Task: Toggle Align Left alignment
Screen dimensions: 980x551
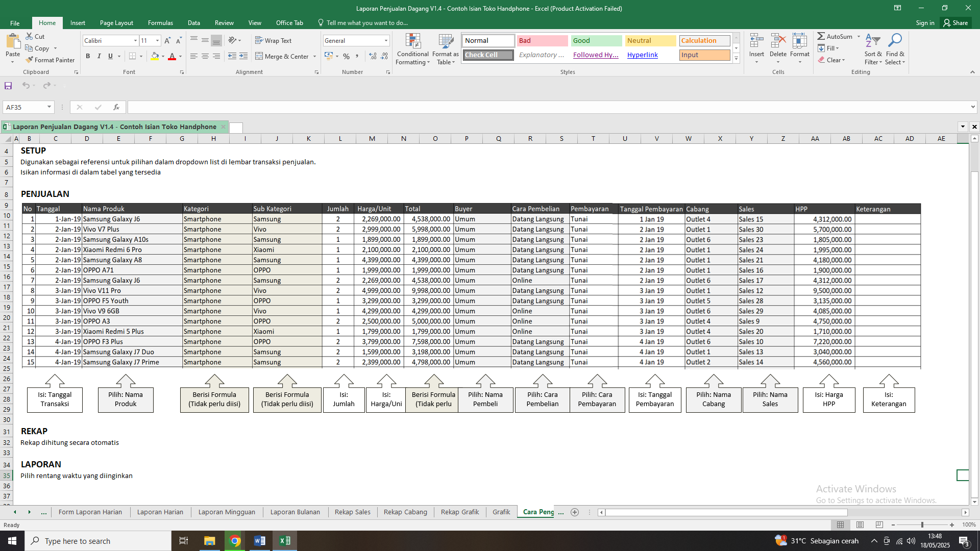Action: (x=194, y=56)
